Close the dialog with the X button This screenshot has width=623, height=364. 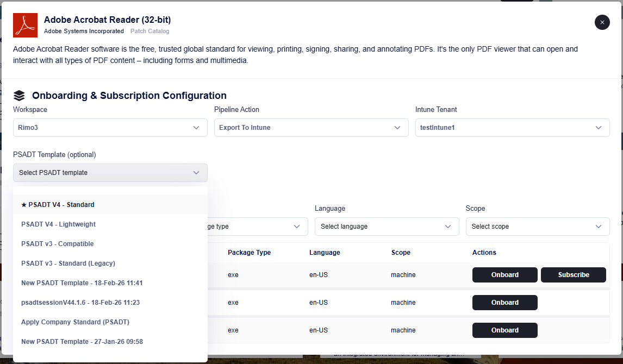point(602,22)
